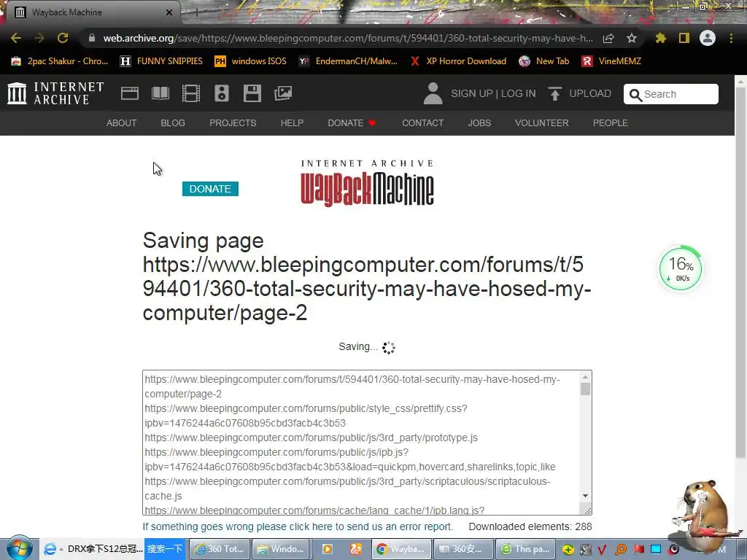Click the URL list scrollbar up arrow
This screenshot has height=560, width=747.
click(586, 377)
